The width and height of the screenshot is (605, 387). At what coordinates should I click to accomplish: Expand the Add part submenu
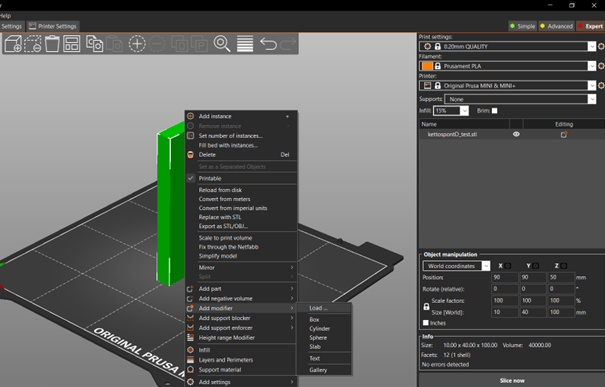click(x=241, y=289)
